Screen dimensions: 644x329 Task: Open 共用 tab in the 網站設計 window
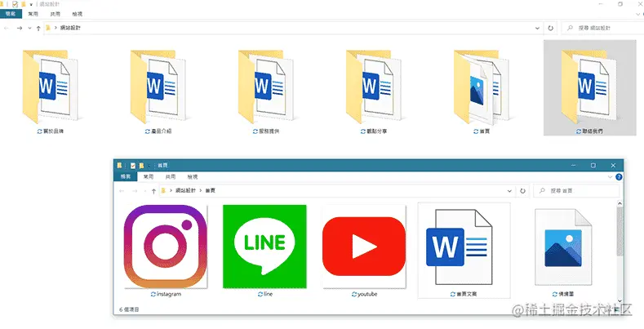(x=55, y=14)
